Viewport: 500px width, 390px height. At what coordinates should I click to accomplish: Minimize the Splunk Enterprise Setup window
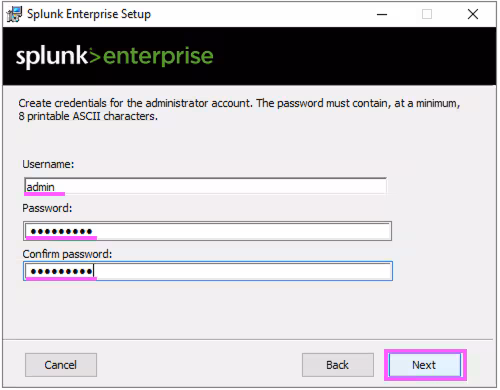point(382,14)
